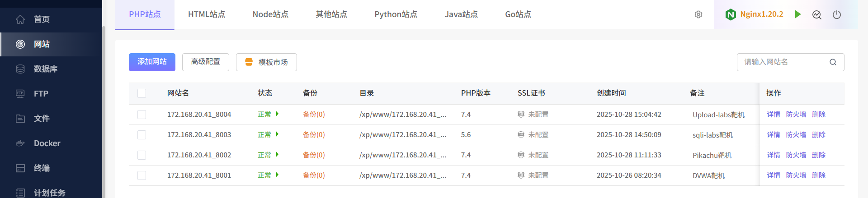Click the Docker whale icon
Image resolution: width=868 pixels, height=198 pixels.
click(x=20, y=143)
